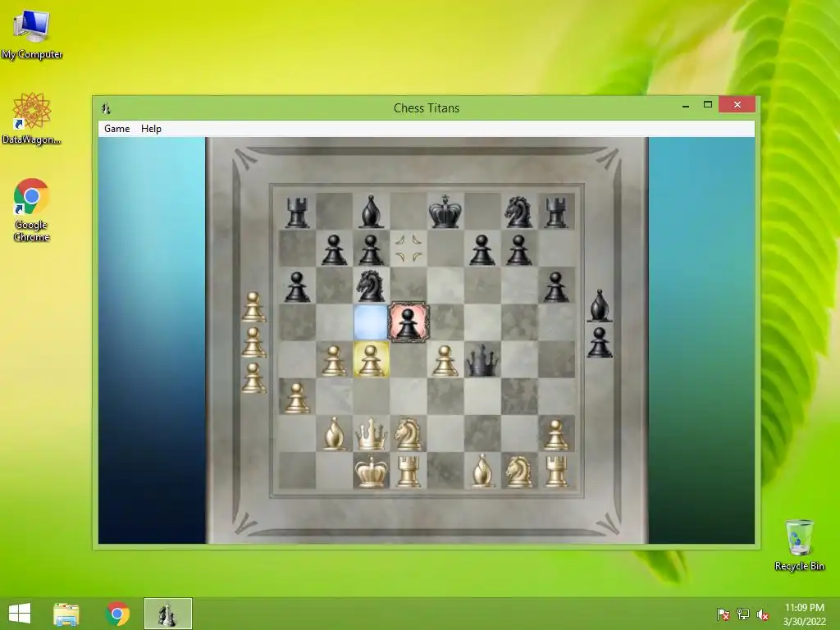The height and width of the screenshot is (630, 840).
Task: Select the white queen on c2
Action: coord(371,433)
